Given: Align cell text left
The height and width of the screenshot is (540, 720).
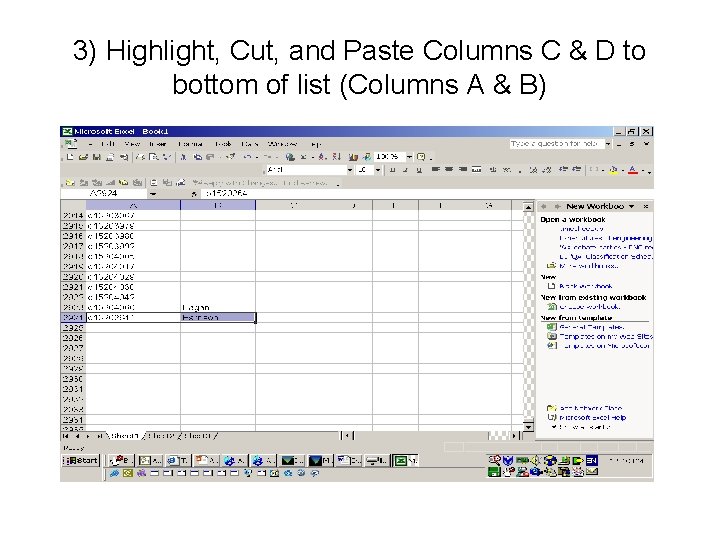Looking at the screenshot, I should tap(436, 170).
